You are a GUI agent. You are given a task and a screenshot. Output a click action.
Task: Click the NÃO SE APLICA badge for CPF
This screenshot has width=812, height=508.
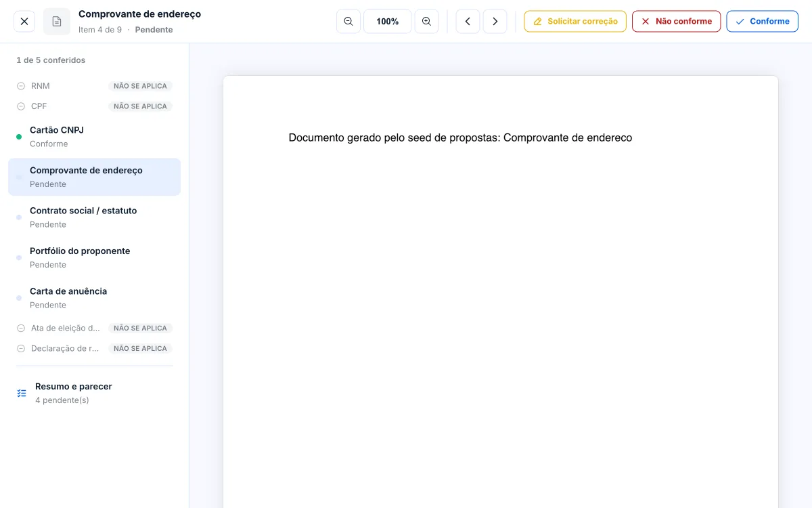(140, 106)
